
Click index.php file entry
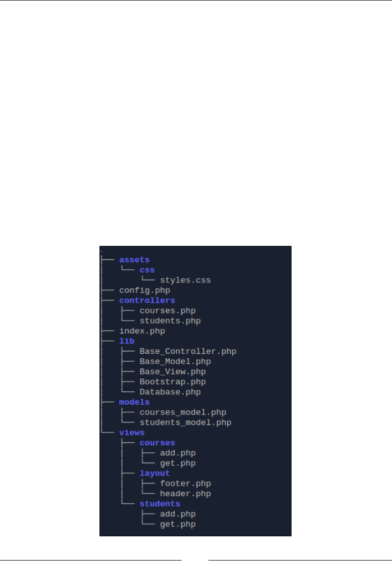(142, 331)
